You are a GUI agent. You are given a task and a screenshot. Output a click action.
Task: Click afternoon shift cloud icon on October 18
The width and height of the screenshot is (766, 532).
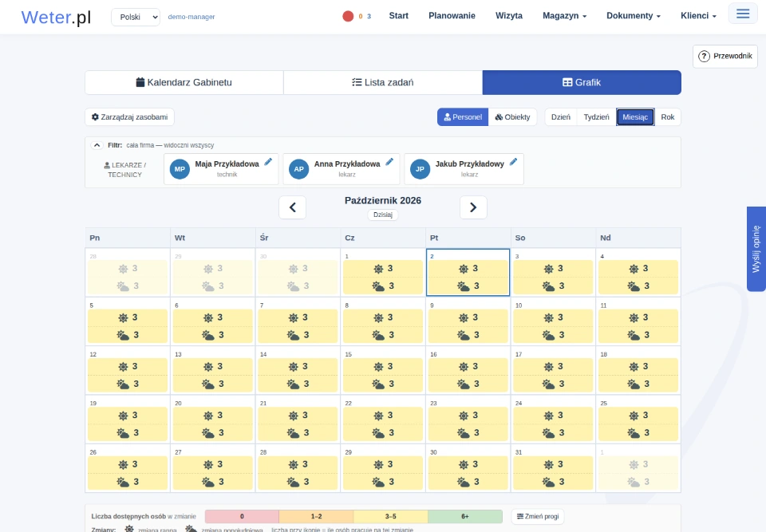[634, 384]
